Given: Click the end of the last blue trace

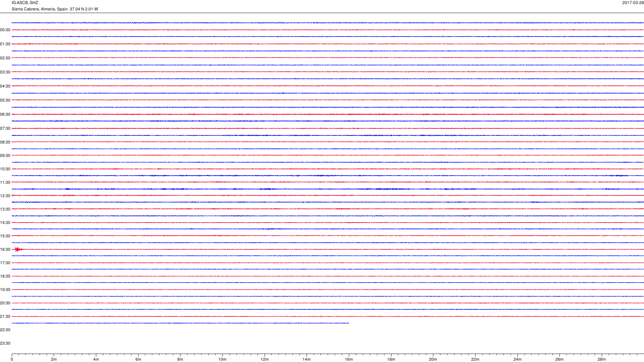Looking at the screenshot, I should pos(348,323).
